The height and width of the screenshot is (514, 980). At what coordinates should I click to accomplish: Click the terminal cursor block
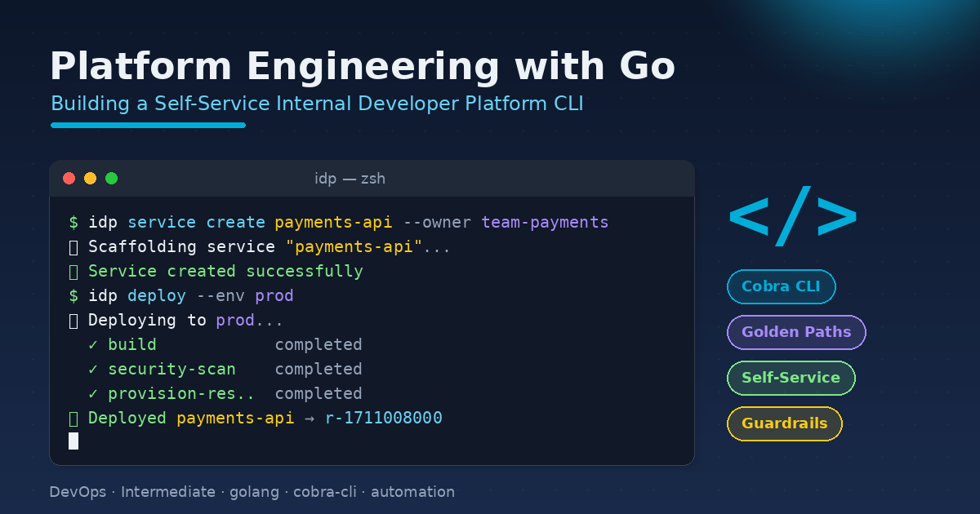(73, 441)
